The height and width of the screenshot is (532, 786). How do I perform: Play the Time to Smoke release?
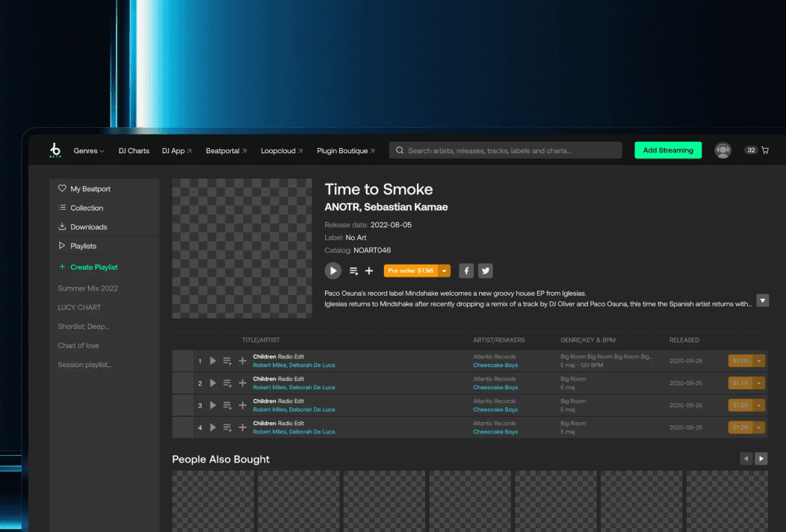[x=332, y=270]
